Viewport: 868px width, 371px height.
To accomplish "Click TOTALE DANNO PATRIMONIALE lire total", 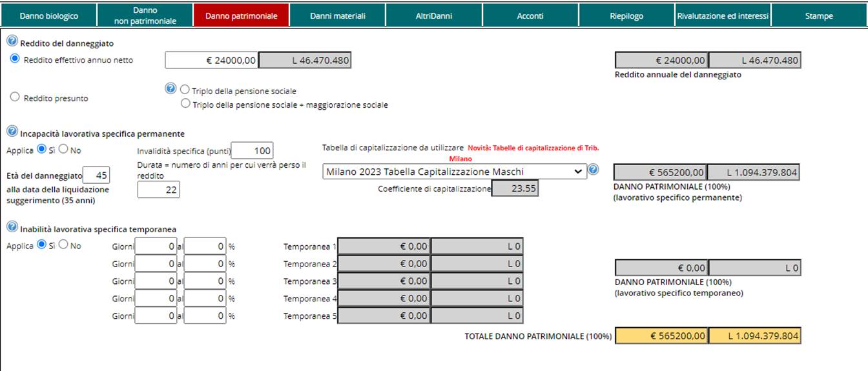I will (x=755, y=336).
